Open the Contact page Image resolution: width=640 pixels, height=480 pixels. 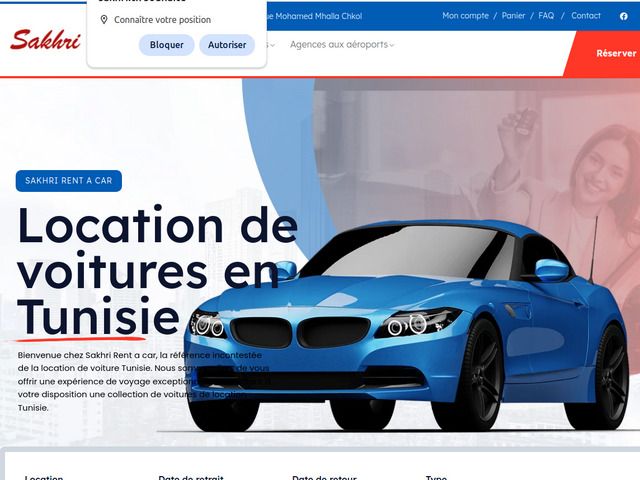[586, 16]
